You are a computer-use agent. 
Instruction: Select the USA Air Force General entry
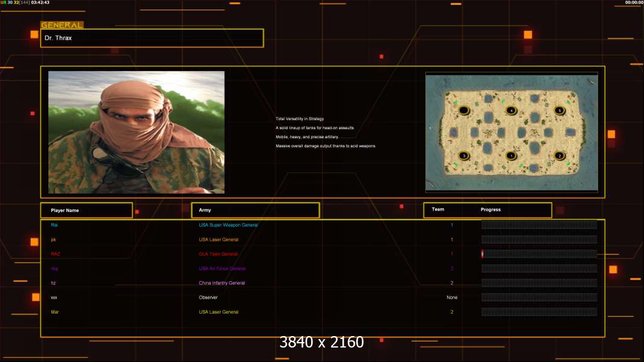tap(222, 268)
